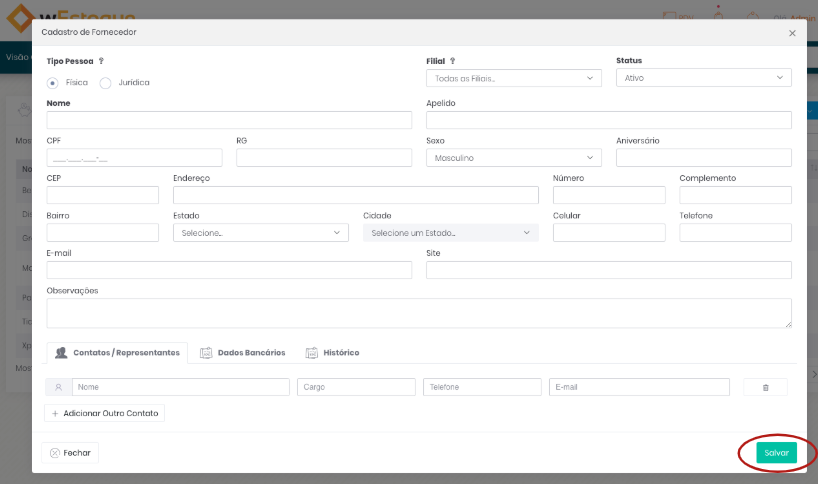Click the Aniversário input field
The width and height of the screenshot is (818, 484).
tap(704, 158)
